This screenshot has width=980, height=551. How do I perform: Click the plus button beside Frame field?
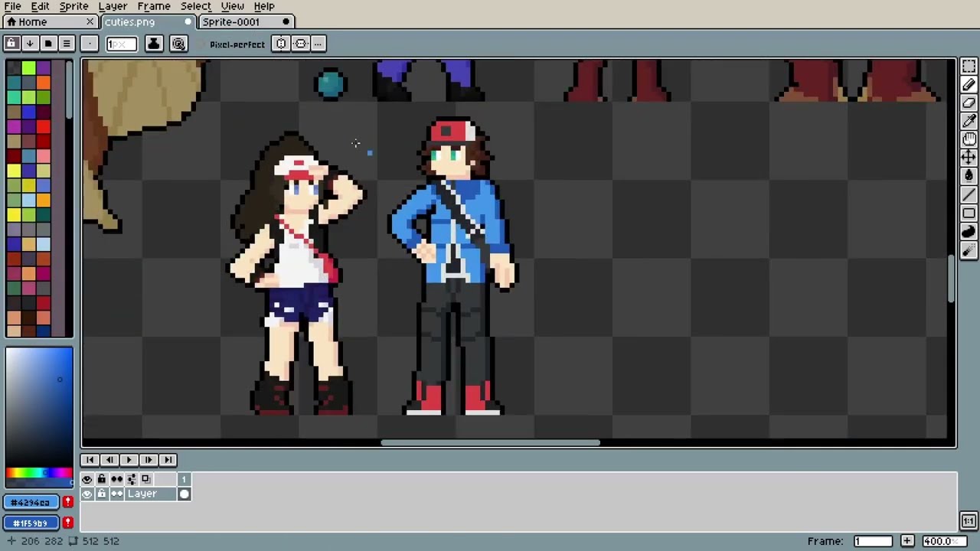pyautogui.click(x=906, y=541)
